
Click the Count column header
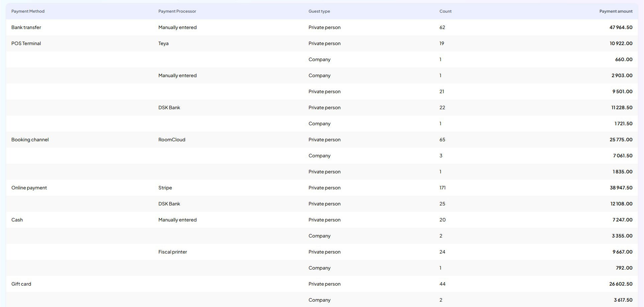(x=445, y=11)
